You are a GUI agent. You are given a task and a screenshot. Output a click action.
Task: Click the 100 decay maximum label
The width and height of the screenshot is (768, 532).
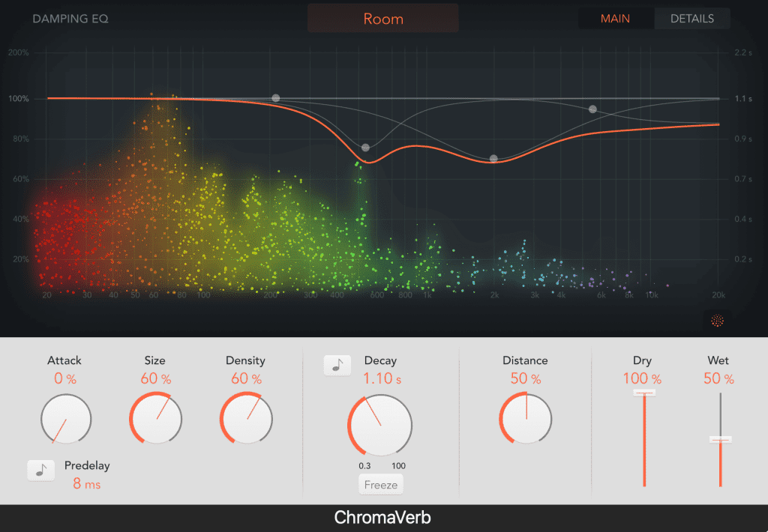coord(398,465)
